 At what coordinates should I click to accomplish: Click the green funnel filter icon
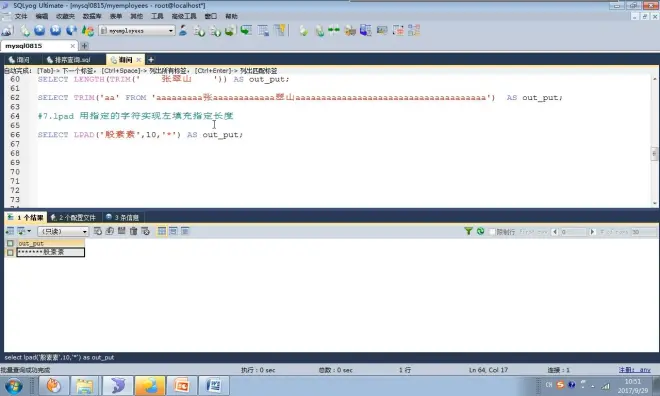[468, 231]
